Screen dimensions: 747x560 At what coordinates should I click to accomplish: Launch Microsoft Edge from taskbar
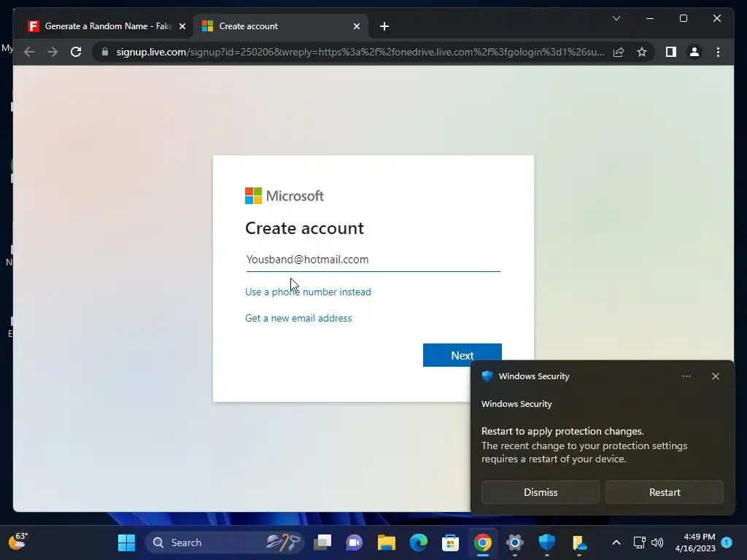(418, 542)
